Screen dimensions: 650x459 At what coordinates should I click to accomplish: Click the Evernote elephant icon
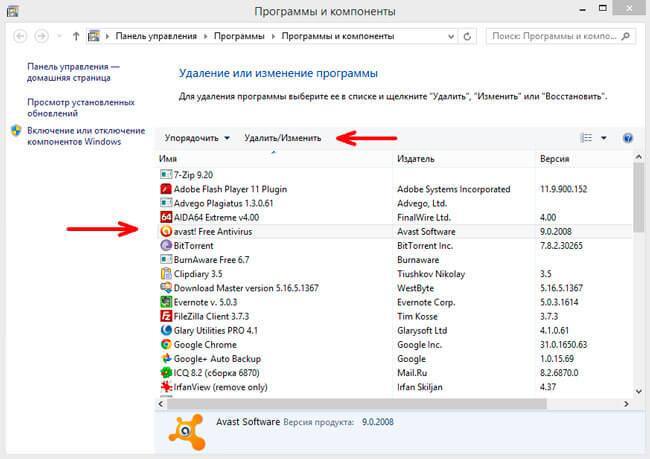point(166,302)
